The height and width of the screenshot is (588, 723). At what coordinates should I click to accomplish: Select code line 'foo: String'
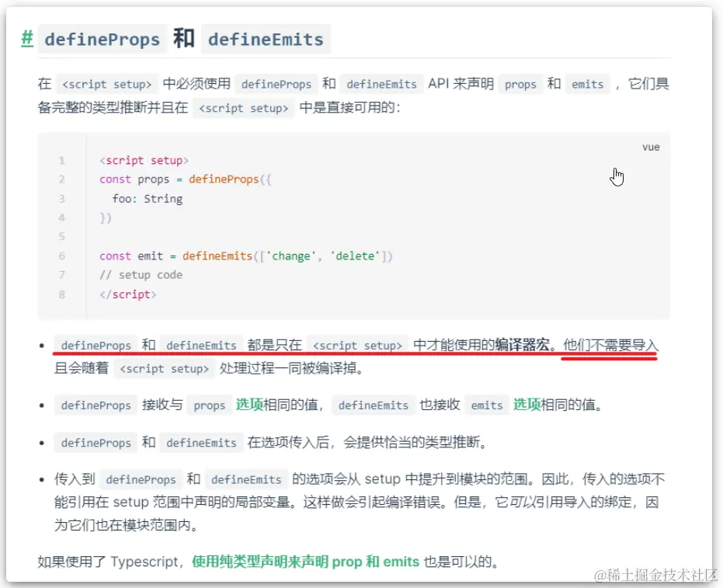click(x=147, y=199)
